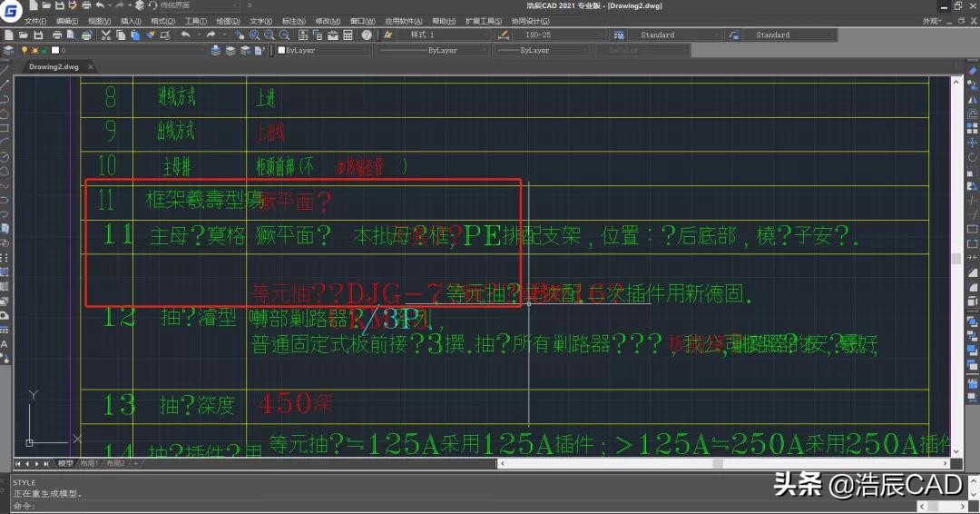The height and width of the screenshot is (514, 980).
Task: Click the Paste clipboard icon
Action: tap(135, 35)
